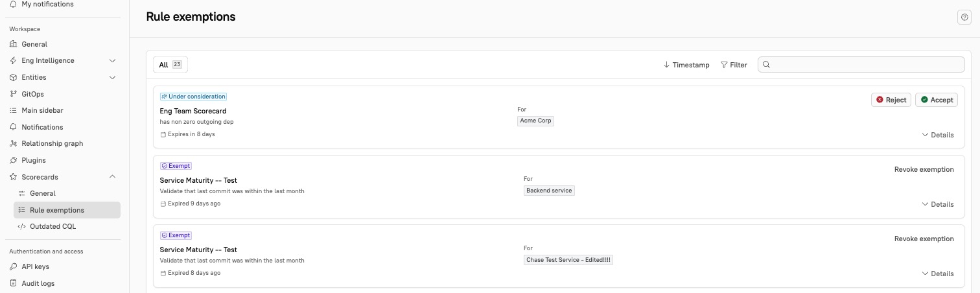The height and width of the screenshot is (293, 980).
Task: Click the bell icon beside Notifications
Action: [x=13, y=127]
